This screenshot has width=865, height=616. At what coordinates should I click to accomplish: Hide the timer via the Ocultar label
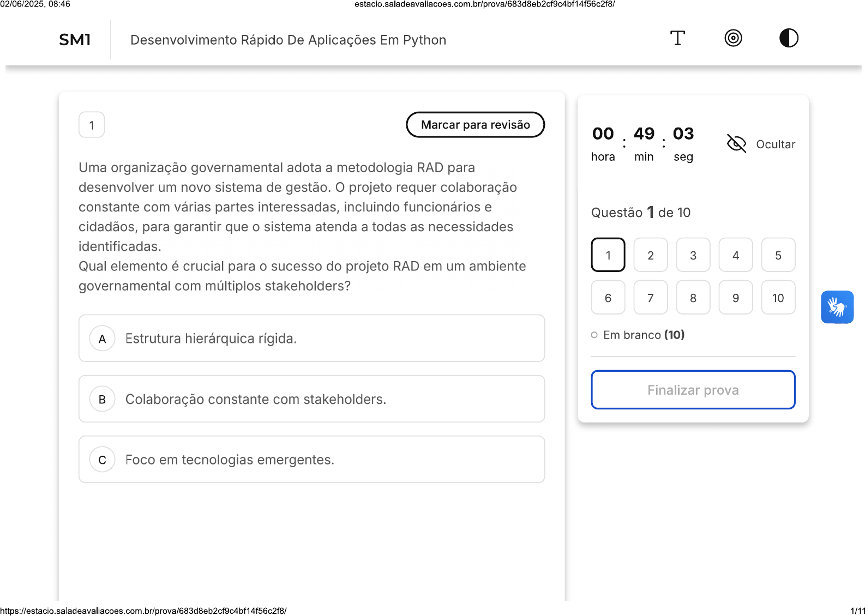(x=776, y=144)
